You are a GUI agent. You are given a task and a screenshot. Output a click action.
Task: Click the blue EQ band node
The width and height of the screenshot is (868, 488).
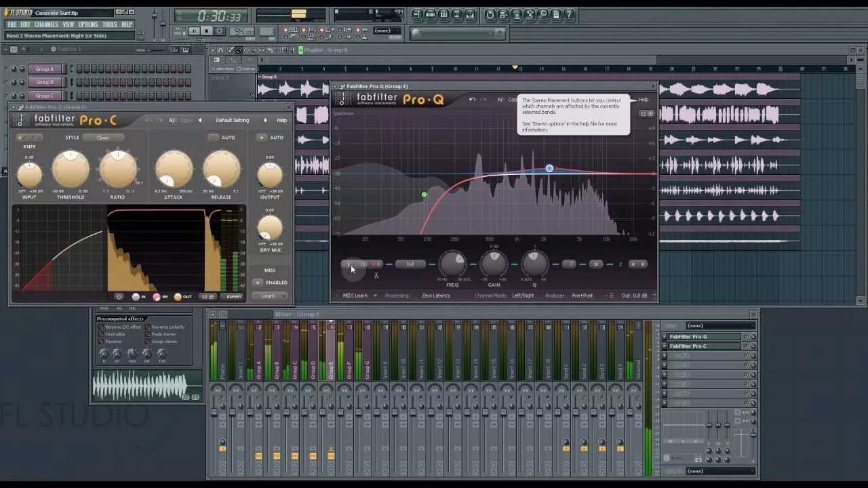(549, 168)
